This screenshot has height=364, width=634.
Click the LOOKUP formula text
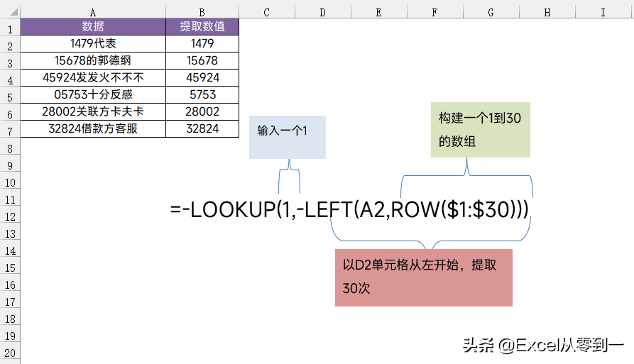coord(349,210)
